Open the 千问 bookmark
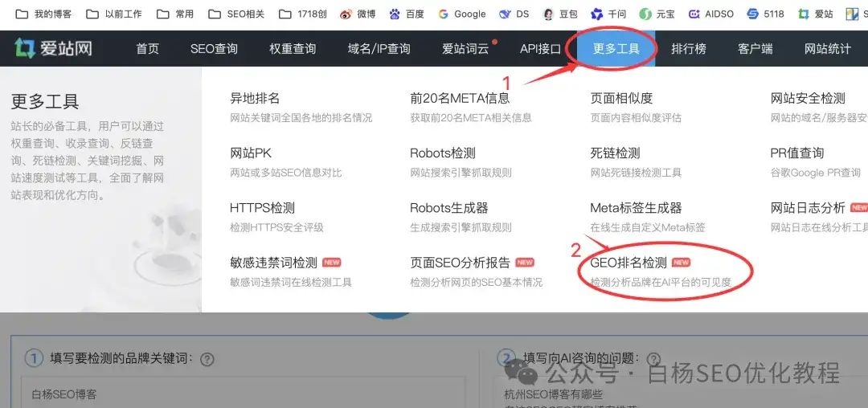 pyautogui.click(x=608, y=14)
